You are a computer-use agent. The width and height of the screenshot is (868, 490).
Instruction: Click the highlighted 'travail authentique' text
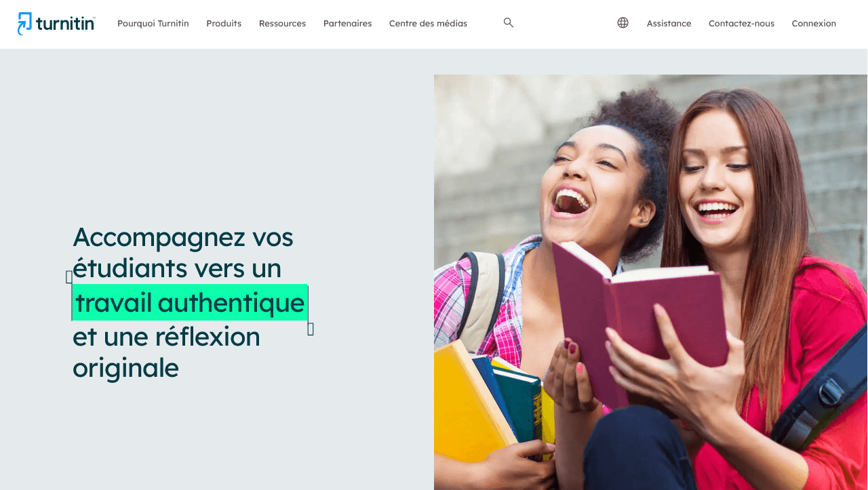point(190,302)
